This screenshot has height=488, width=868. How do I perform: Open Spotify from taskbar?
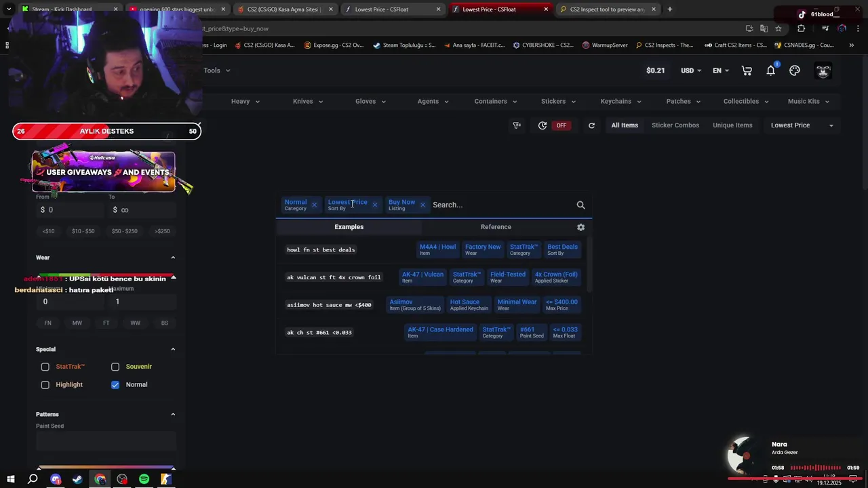144,479
